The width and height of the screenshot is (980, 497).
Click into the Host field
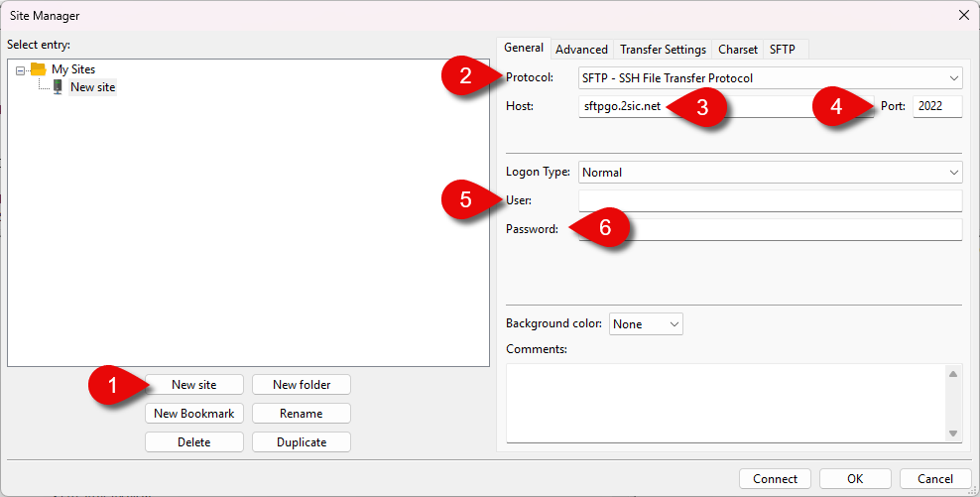coord(726,106)
